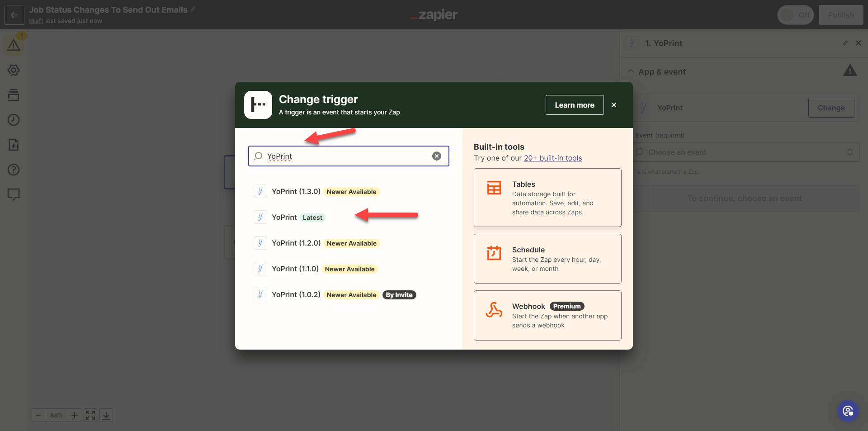Close the 1. YoPrint side panel
Screen dimensions: 868x431
coord(859,43)
